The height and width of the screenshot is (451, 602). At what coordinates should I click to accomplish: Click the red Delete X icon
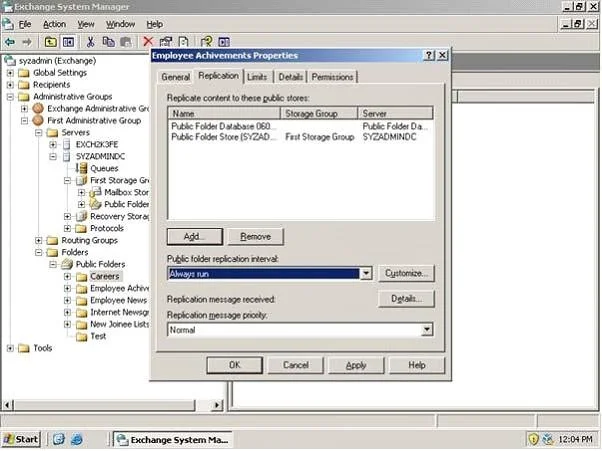click(148, 41)
